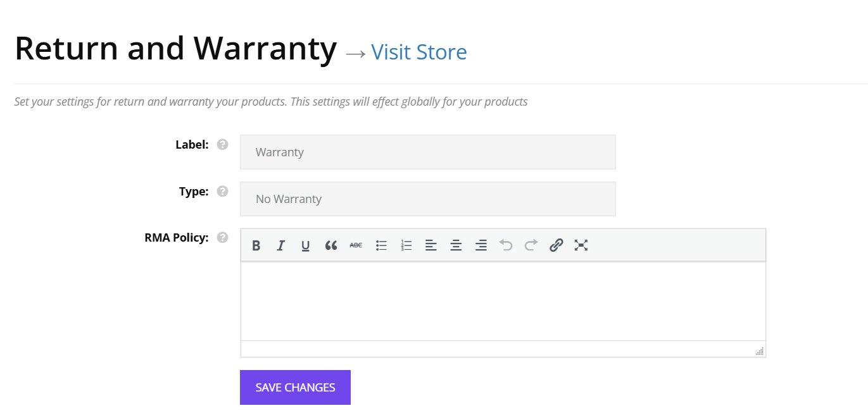Insert a bulleted list

coord(381,245)
